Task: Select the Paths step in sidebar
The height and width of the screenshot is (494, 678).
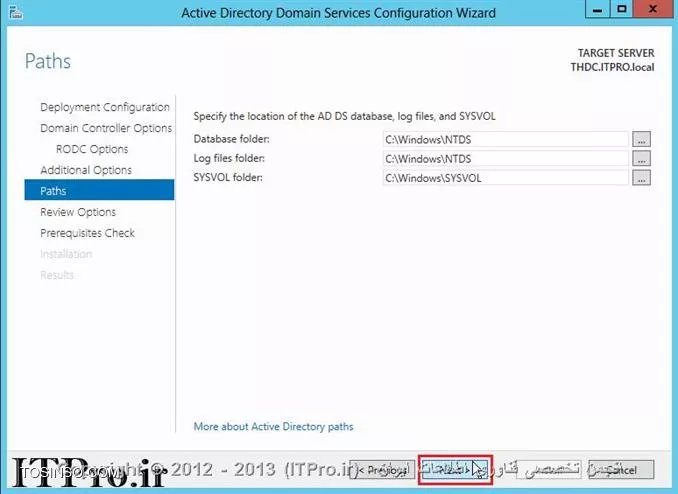Action: pos(99,190)
